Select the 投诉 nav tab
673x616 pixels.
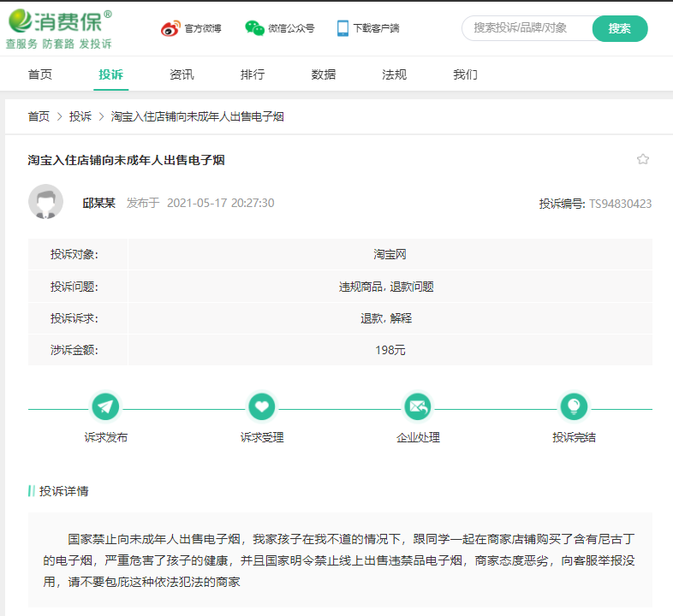(110, 74)
